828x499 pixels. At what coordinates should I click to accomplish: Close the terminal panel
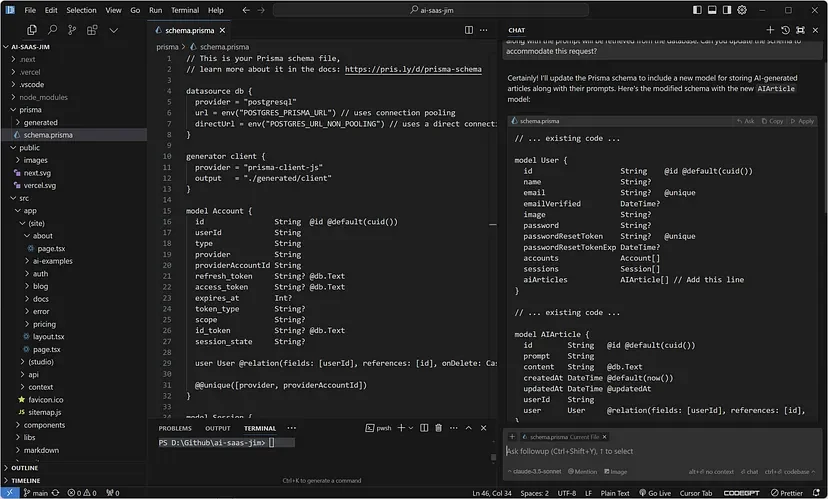[x=483, y=428]
